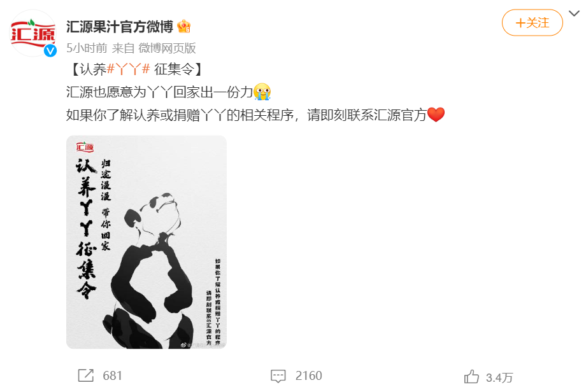This screenshot has height=392, width=586.
Task: Click the blue verified V badge
Action: point(50,50)
